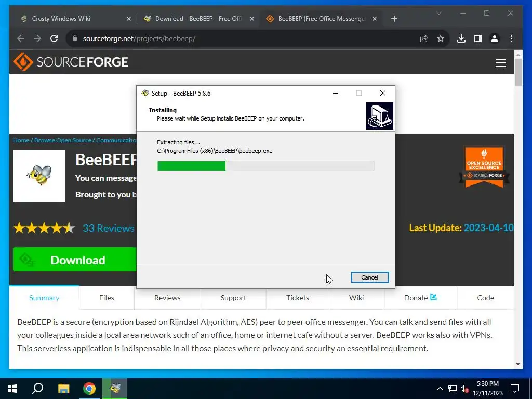This screenshot has height=399, width=532.
Task: Share this page via share icon
Action: pos(424,38)
